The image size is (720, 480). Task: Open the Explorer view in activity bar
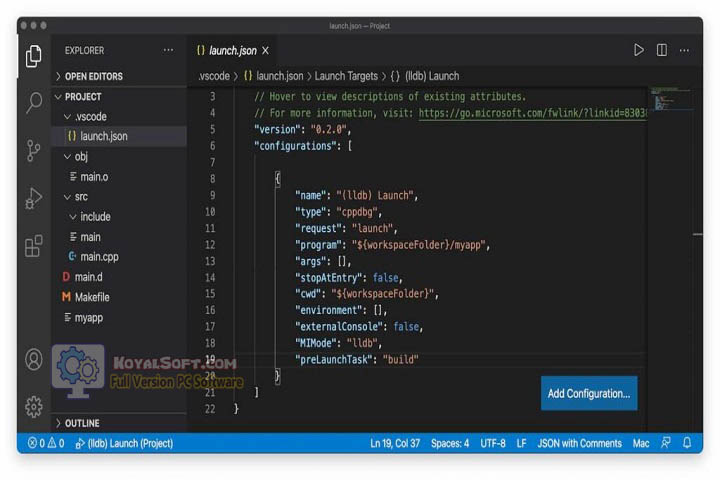point(34,56)
